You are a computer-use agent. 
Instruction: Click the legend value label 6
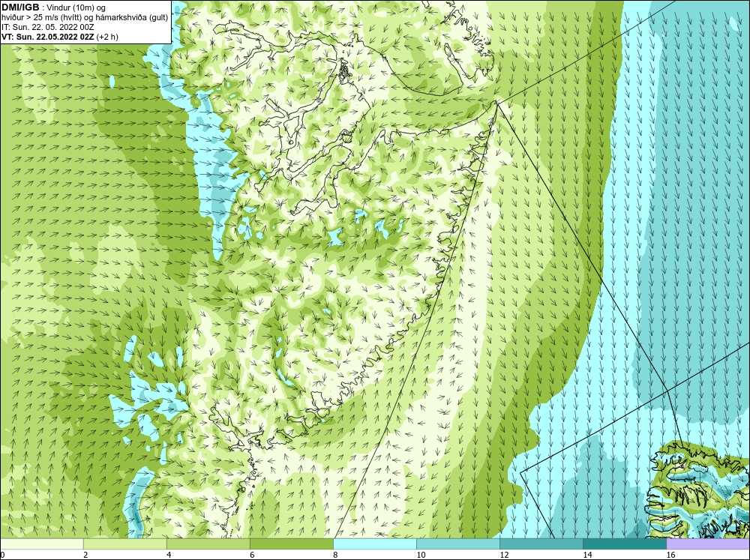[252, 555]
